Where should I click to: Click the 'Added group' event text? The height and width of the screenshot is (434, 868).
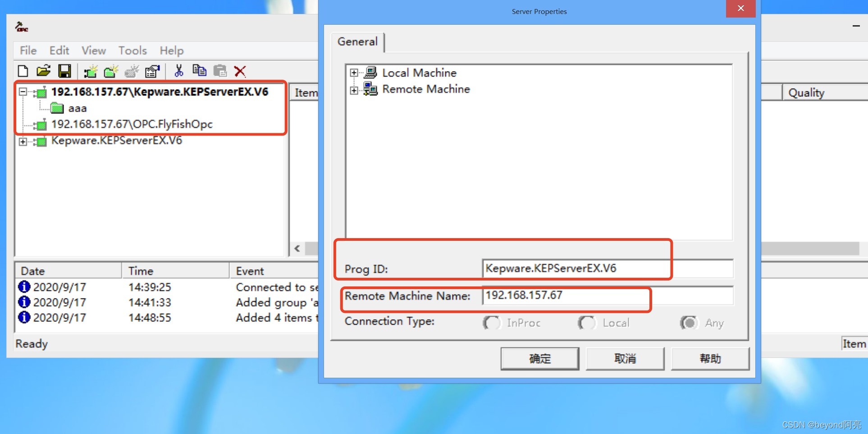tap(277, 303)
